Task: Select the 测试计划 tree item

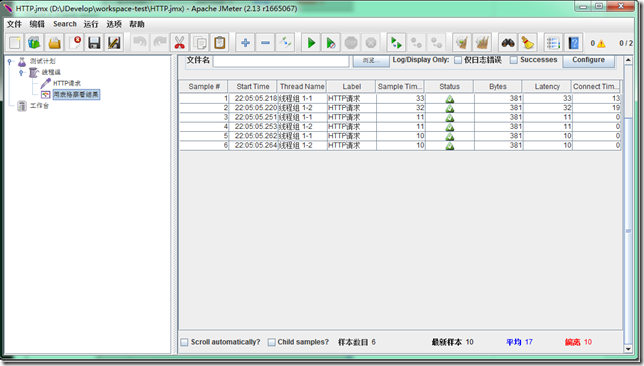Action: point(42,61)
